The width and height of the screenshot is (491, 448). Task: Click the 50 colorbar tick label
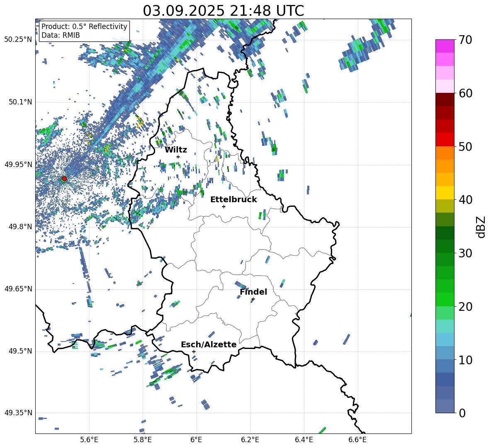click(x=465, y=146)
